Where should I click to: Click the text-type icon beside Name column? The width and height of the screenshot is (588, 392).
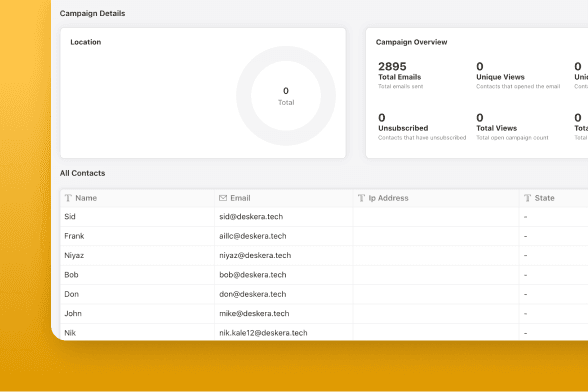[x=68, y=198]
